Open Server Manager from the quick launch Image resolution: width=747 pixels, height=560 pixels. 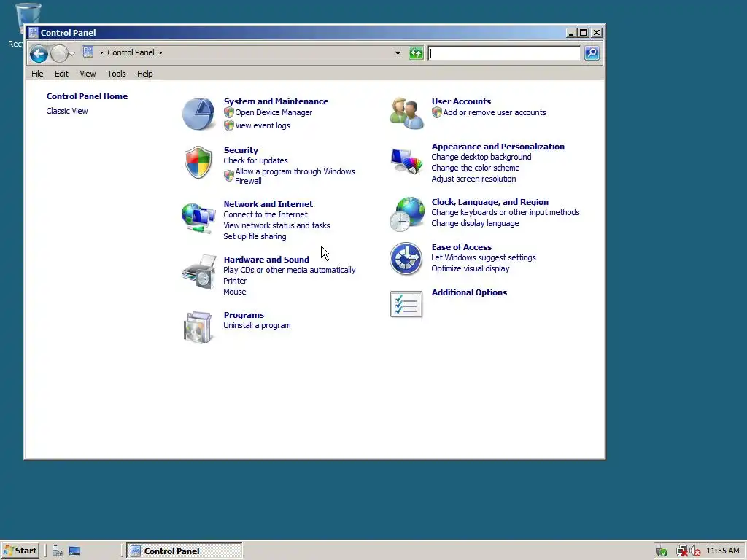[x=58, y=551]
